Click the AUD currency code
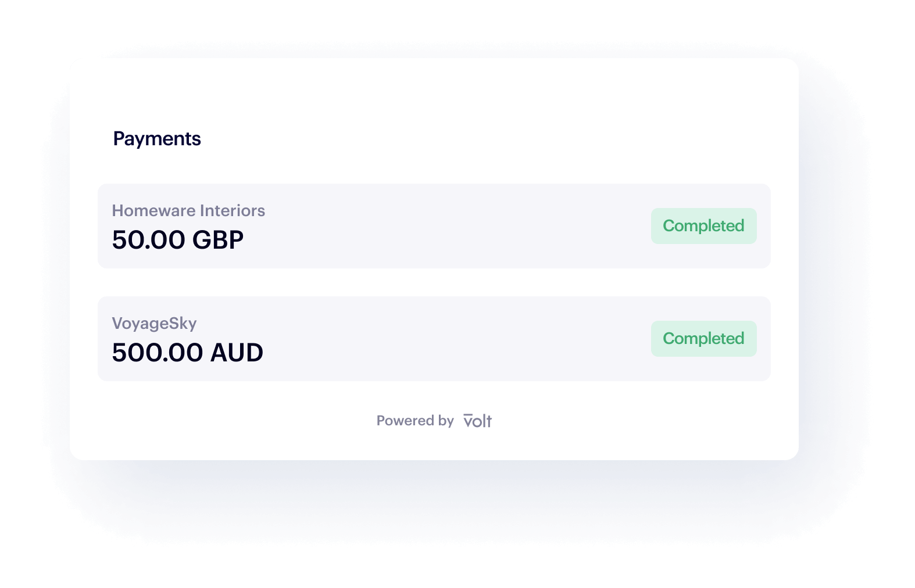Viewport: 915px width, 588px height. (237, 353)
